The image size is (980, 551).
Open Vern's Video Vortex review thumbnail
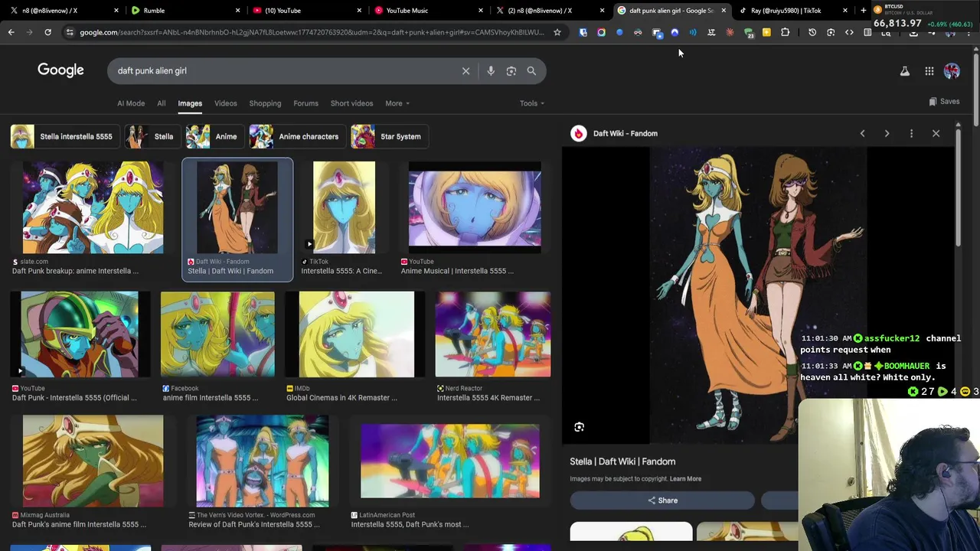click(x=263, y=461)
